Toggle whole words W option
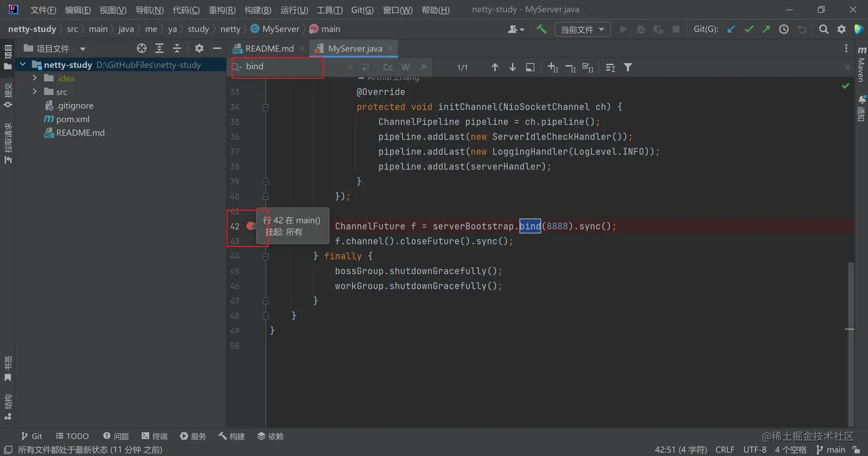 pyautogui.click(x=405, y=68)
